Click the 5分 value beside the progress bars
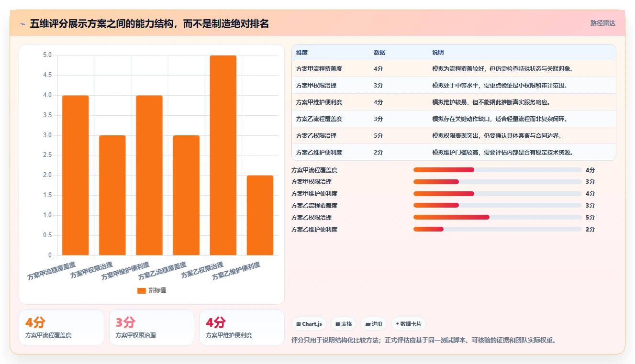The height and width of the screenshot is (364, 635). point(590,218)
